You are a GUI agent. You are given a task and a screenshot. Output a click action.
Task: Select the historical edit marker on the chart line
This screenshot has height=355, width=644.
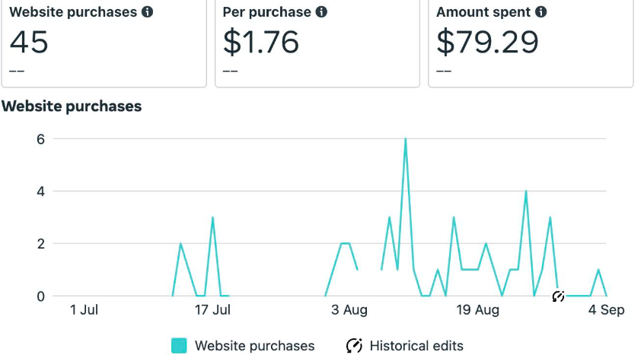pos(558,296)
